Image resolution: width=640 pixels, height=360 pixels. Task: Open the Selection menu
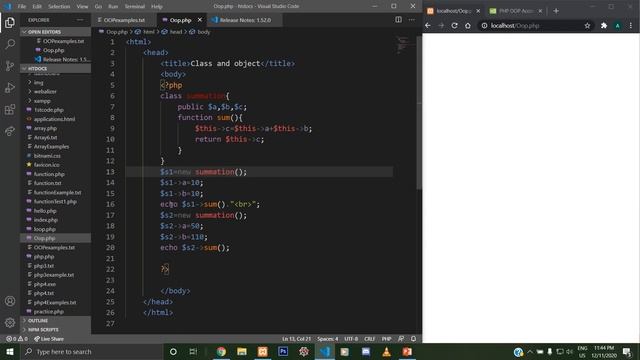click(x=59, y=6)
